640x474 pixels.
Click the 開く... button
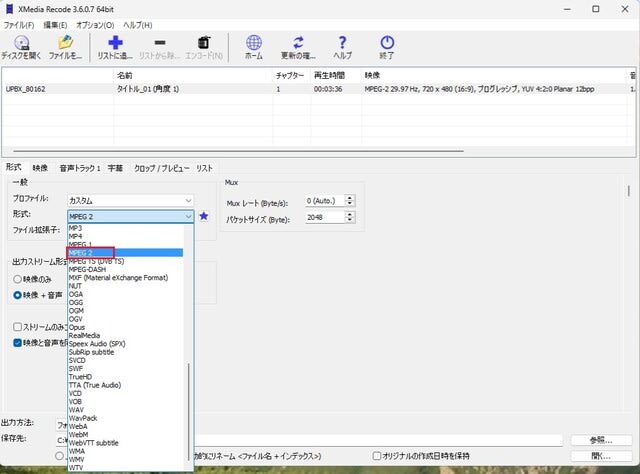point(601,456)
